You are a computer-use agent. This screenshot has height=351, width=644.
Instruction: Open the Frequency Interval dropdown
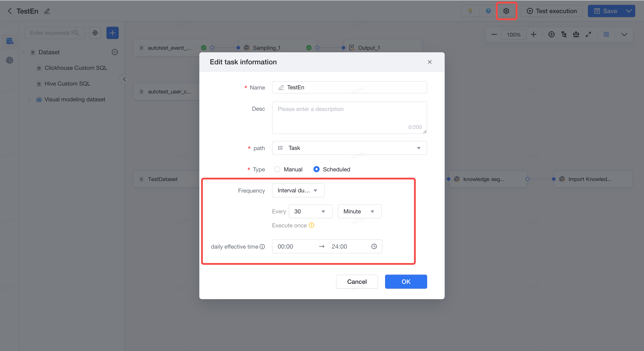pos(298,190)
